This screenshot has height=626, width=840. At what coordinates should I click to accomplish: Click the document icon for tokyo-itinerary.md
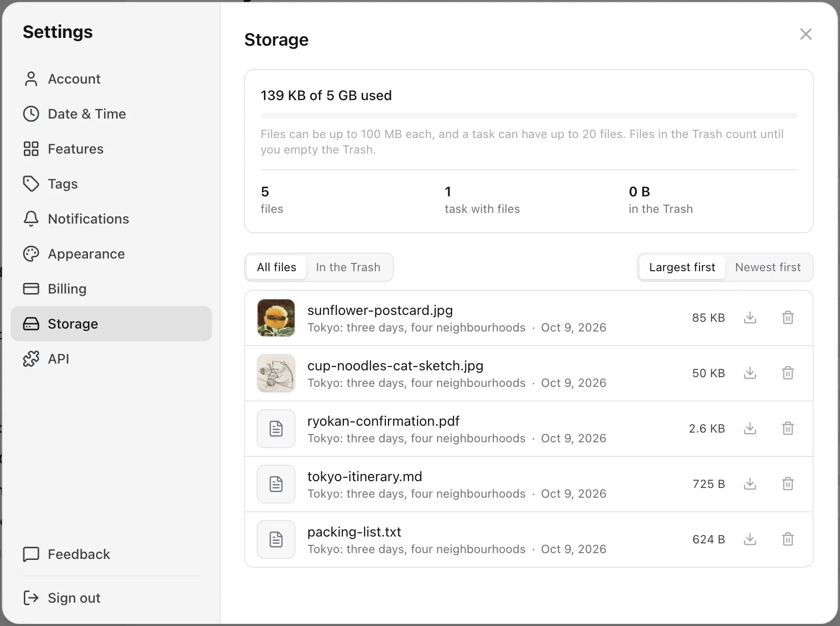point(276,484)
